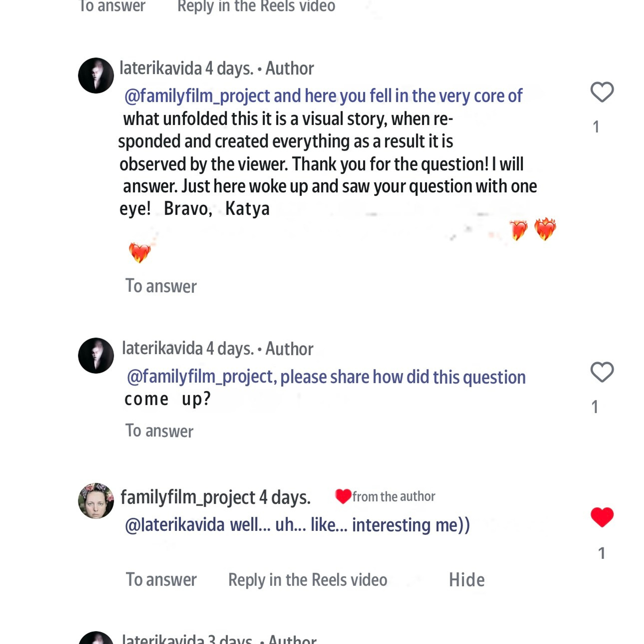644x644 pixels.
Task: Open the laterikavida username on first comment
Action: coord(161,68)
